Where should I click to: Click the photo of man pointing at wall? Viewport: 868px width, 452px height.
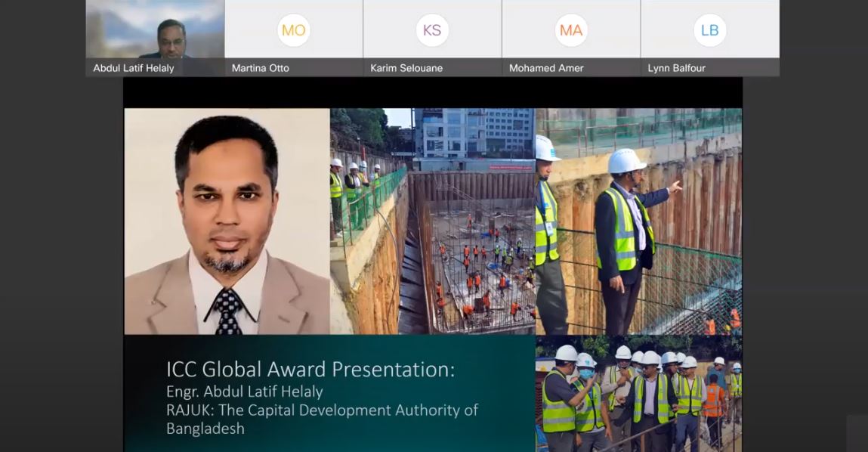pyautogui.click(x=639, y=221)
